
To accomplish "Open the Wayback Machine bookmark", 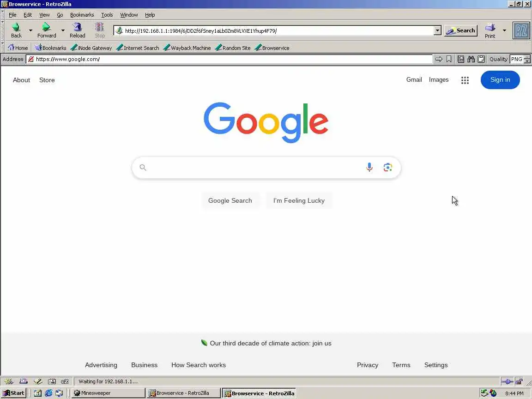I will [187, 48].
